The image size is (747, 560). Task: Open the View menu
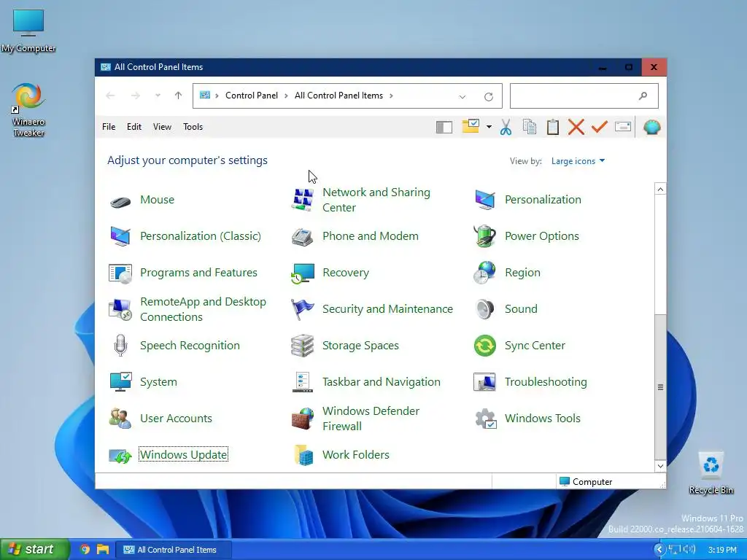pyautogui.click(x=162, y=127)
